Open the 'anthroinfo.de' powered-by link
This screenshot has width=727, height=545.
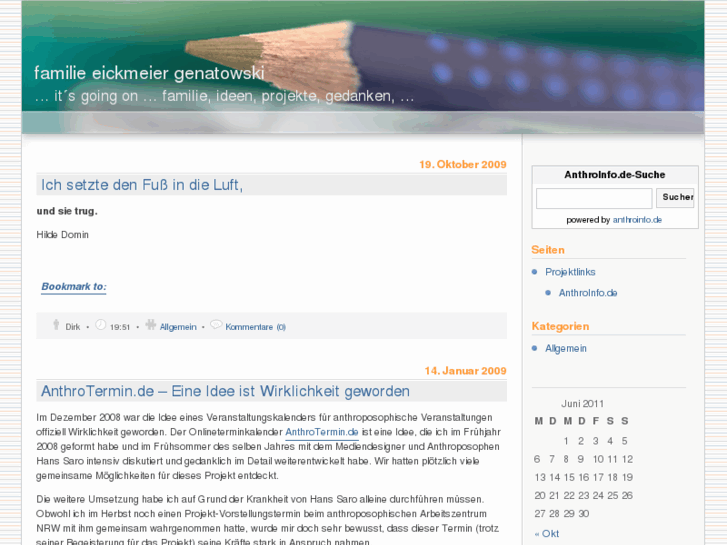tap(637, 220)
